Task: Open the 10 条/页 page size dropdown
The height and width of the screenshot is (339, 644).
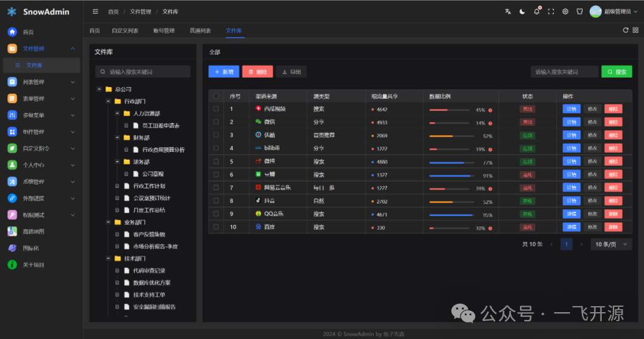Action: pyautogui.click(x=611, y=244)
